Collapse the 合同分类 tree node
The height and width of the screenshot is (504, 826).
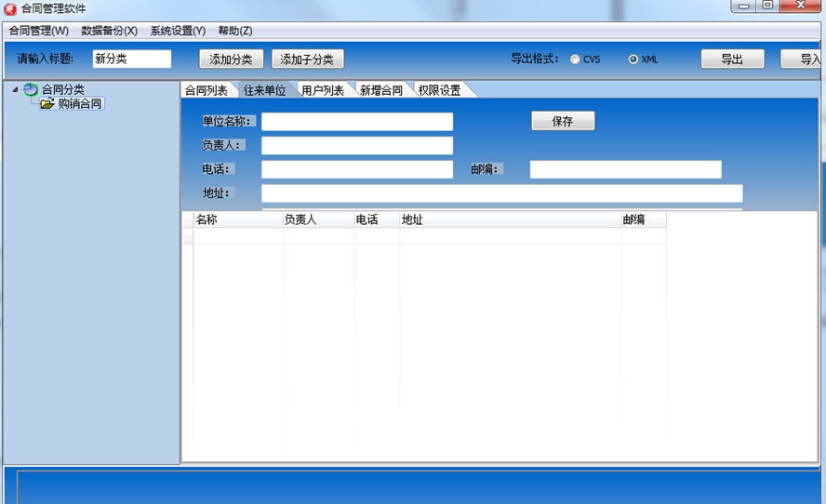click(x=15, y=89)
